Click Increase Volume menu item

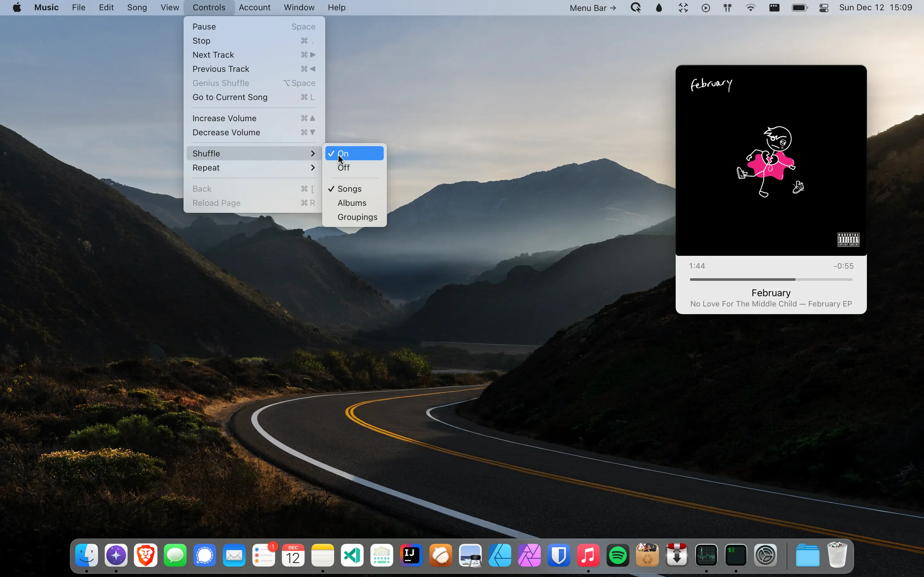coord(224,118)
